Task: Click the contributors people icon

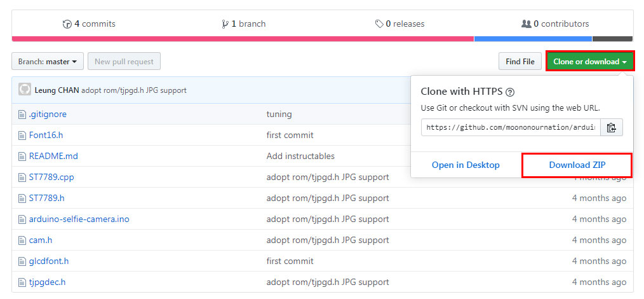Action: (526, 24)
